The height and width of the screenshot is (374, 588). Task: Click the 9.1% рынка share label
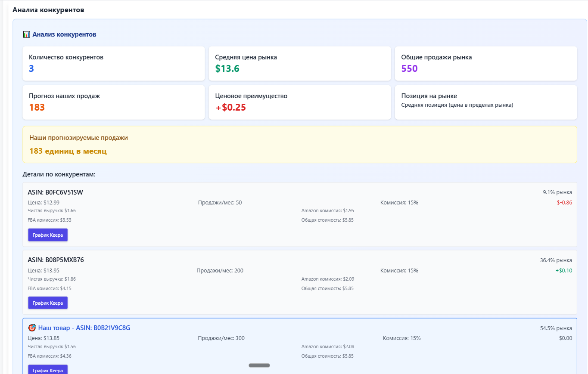click(x=557, y=192)
